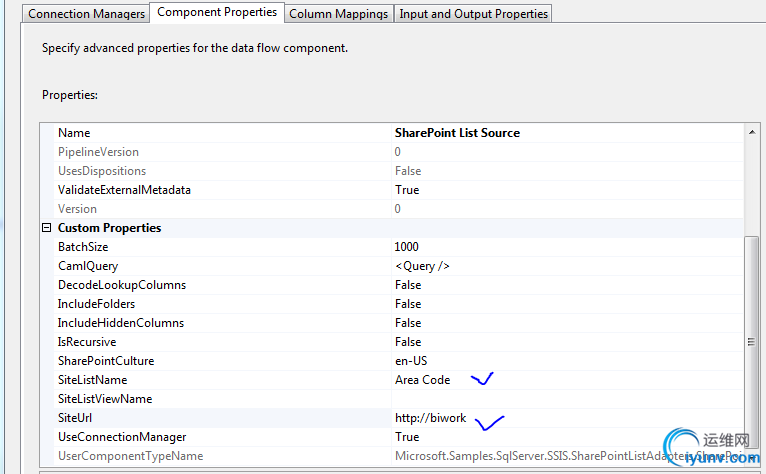Select the SharePointCulture property
766x474 pixels.
click(x=106, y=361)
